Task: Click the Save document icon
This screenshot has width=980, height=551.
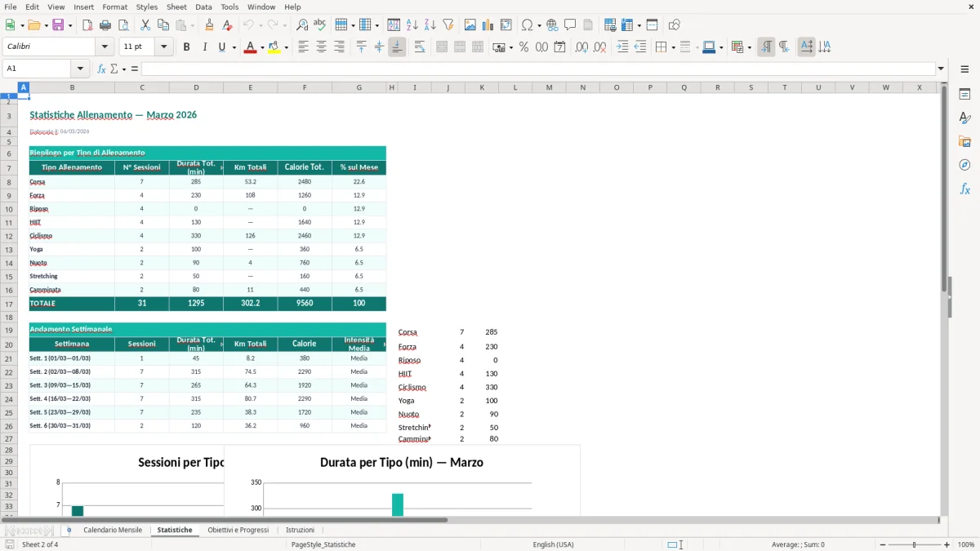Action: click(58, 25)
